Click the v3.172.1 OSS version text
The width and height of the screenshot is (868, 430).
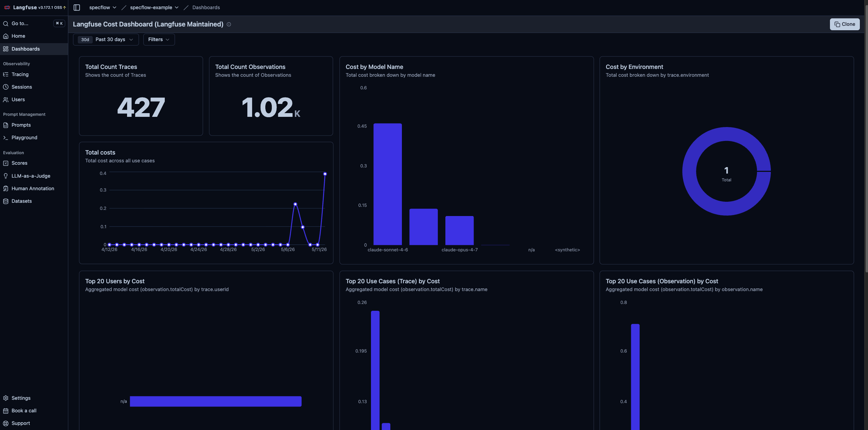[x=50, y=7]
